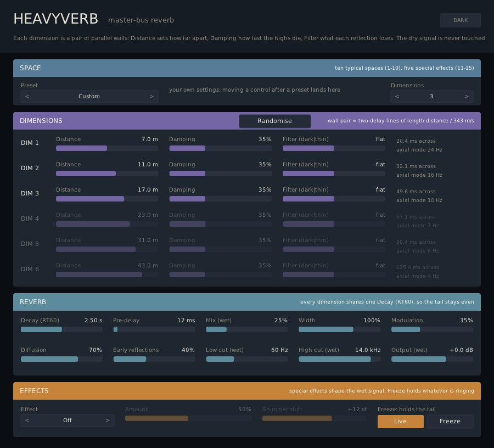Image resolution: width=494 pixels, height=448 pixels.
Task: Click the 'axial mode 24 Hz' readout
Action: [x=419, y=150]
